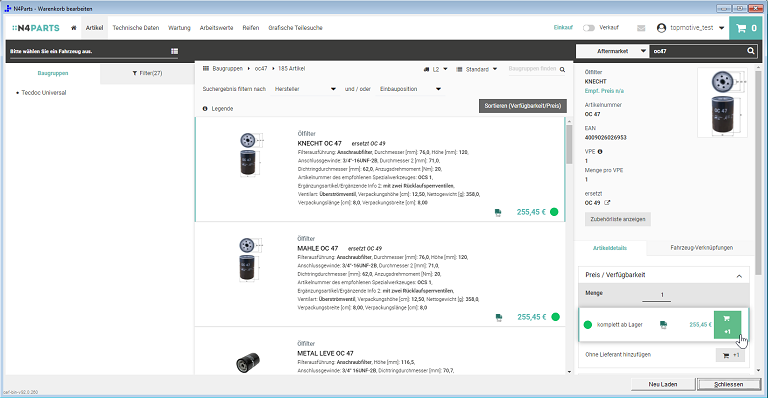Open the home icon in the navigation bar

pos(73,28)
